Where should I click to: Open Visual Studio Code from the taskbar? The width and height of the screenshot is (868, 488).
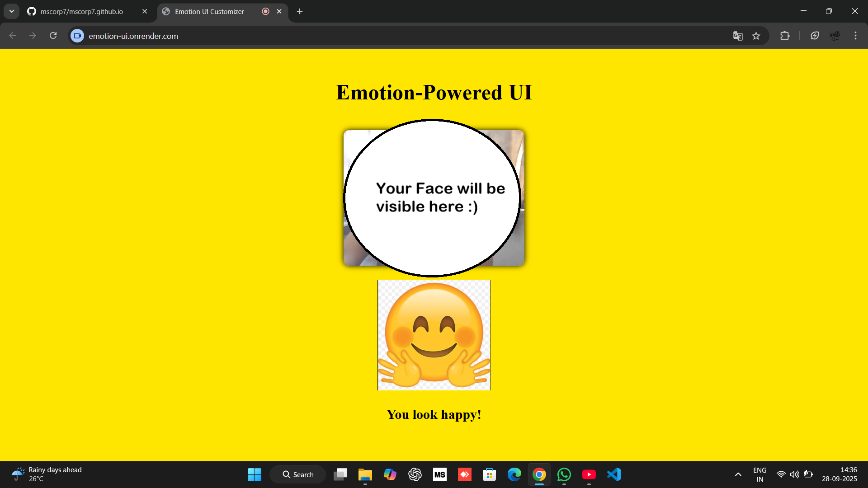coord(614,474)
